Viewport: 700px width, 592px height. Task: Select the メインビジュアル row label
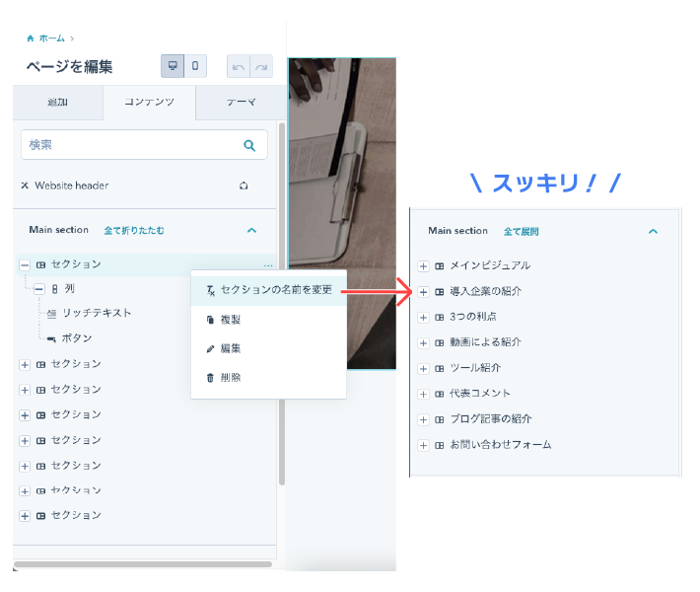(x=490, y=265)
